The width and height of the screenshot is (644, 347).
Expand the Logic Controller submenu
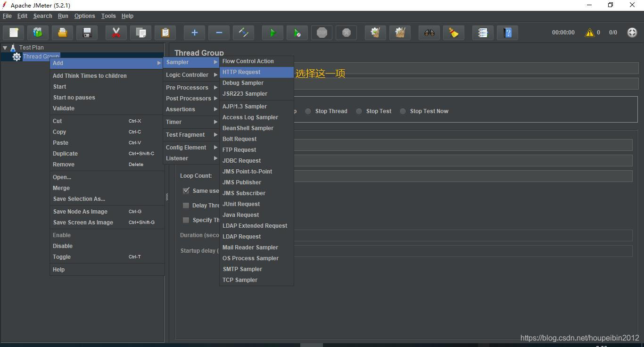click(x=191, y=75)
